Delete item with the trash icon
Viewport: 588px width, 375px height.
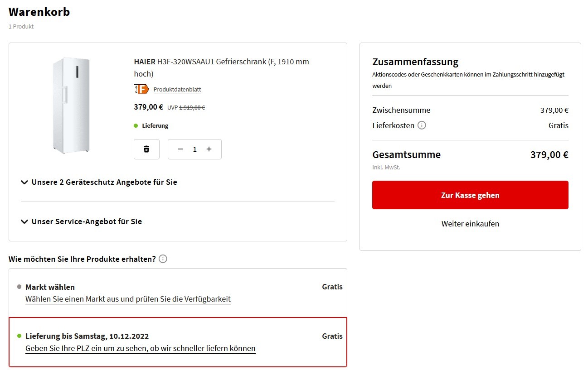click(x=146, y=149)
